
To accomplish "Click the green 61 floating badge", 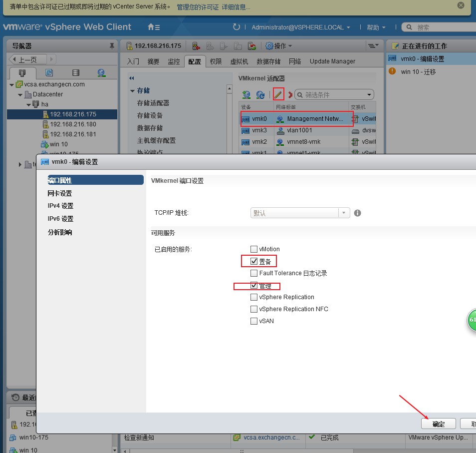I will (472, 320).
